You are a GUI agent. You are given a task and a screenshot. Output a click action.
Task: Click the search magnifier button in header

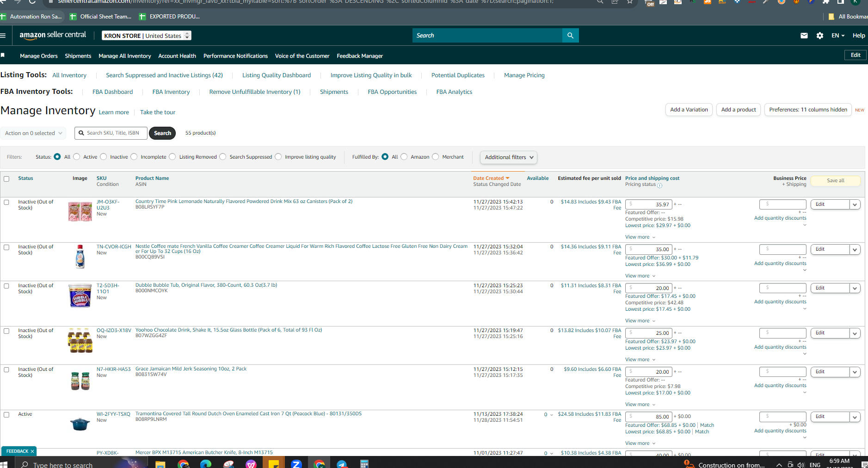[570, 36]
